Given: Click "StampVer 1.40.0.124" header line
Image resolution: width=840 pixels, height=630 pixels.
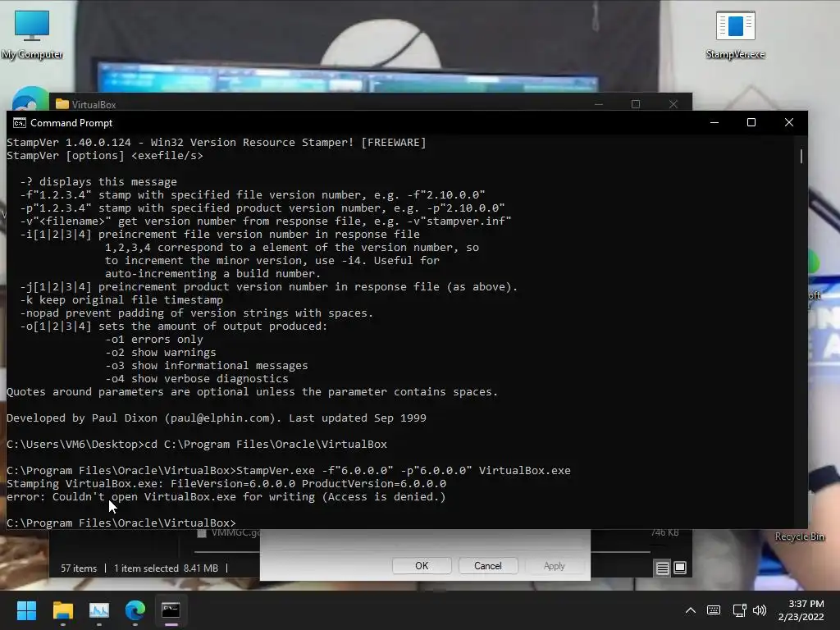Looking at the screenshot, I should click(x=217, y=143).
